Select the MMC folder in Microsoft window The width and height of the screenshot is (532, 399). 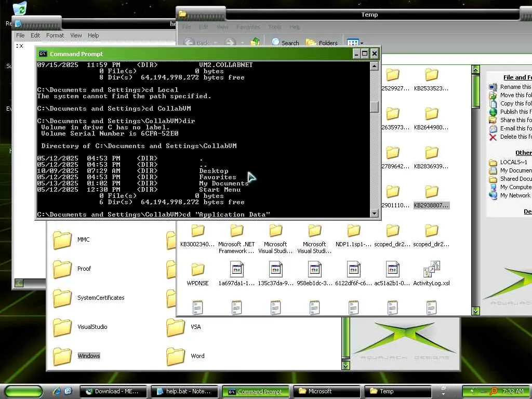[72, 240]
